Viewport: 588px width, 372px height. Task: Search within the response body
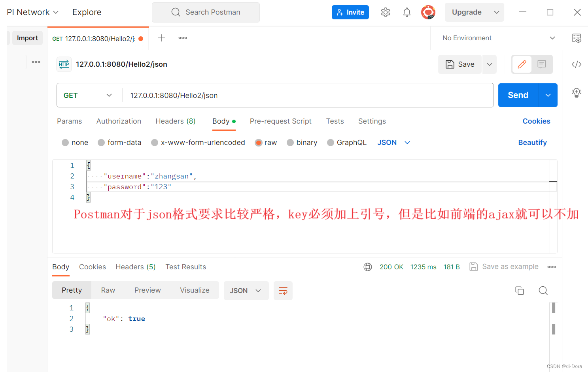pyautogui.click(x=543, y=291)
